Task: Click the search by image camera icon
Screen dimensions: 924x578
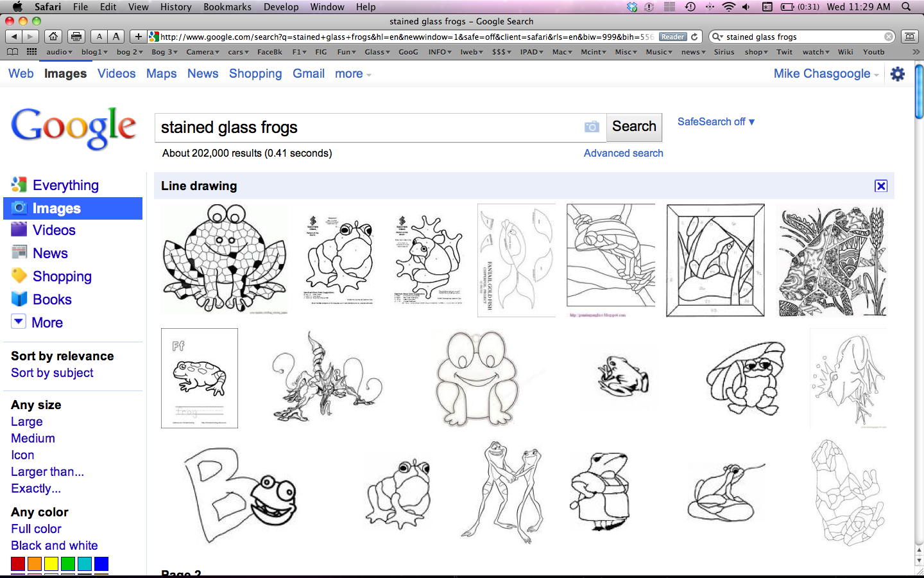Action: point(592,127)
